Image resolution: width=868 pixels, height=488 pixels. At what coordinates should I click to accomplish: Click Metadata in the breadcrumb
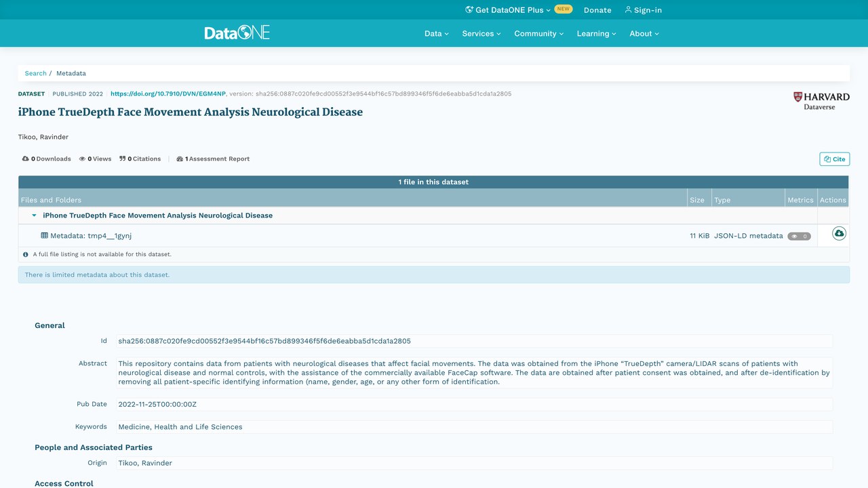pyautogui.click(x=71, y=73)
